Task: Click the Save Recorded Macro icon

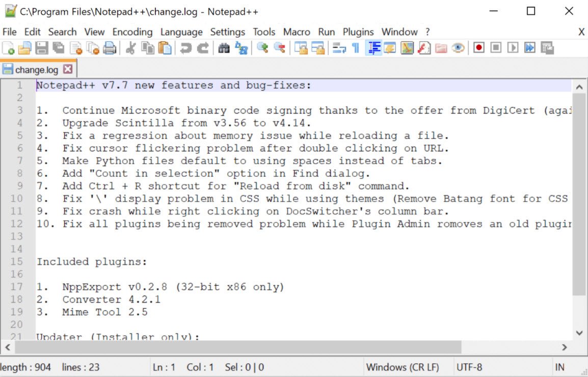Action: pos(547,48)
